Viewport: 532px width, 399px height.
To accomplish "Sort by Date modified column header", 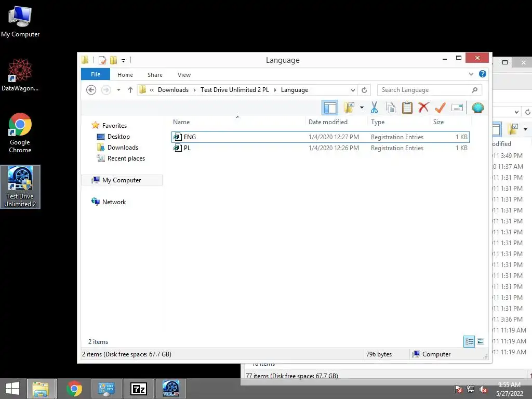I will [x=336, y=122].
